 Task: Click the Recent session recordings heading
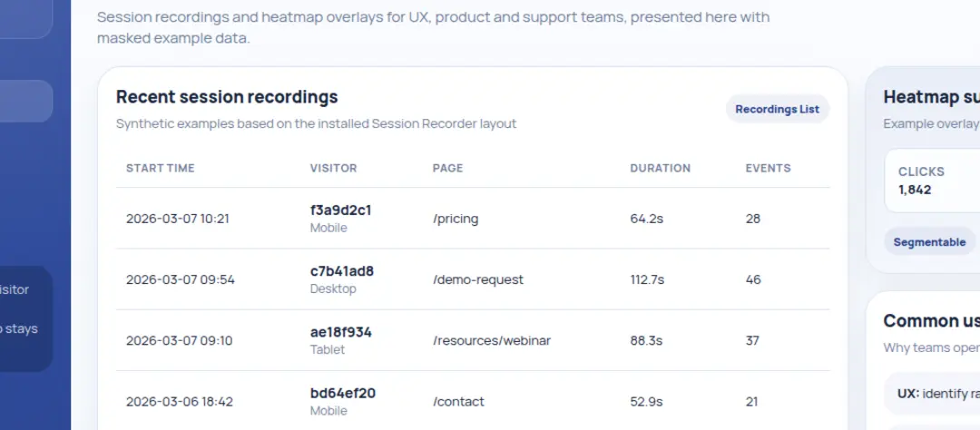227,97
